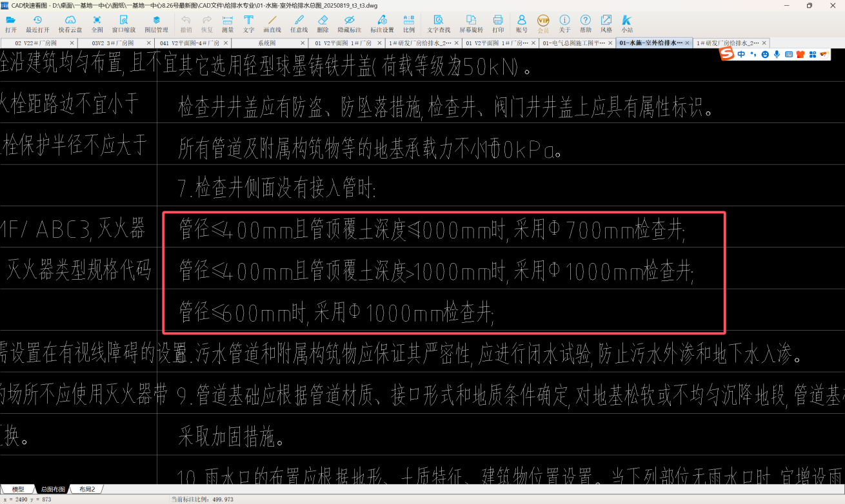Click the Sogou microphone voice input
This screenshot has width=845, height=504.
pyautogui.click(x=777, y=55)
